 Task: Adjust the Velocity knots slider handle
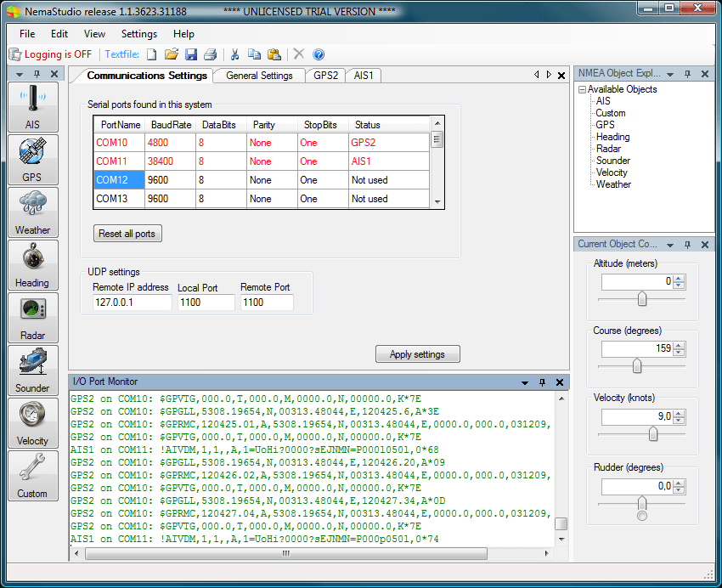click(x=653, y=433)
